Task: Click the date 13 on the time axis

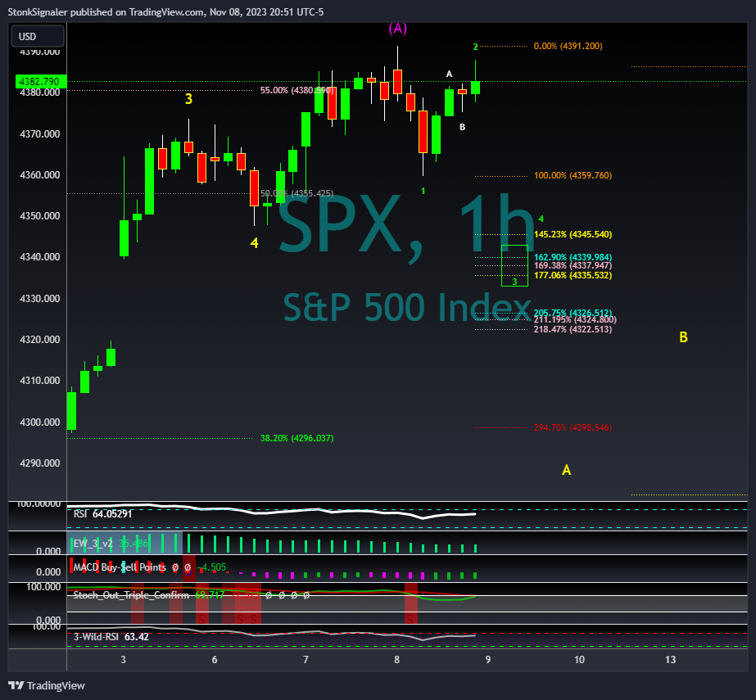Action: (670, 660)
